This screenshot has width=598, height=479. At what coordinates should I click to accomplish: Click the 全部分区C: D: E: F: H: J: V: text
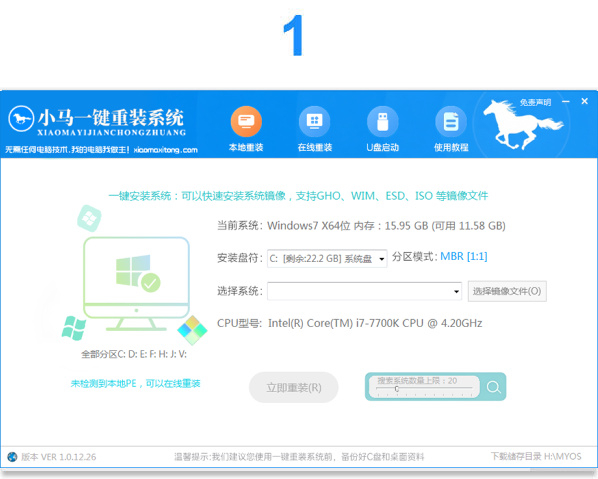(x=134, y=354)
